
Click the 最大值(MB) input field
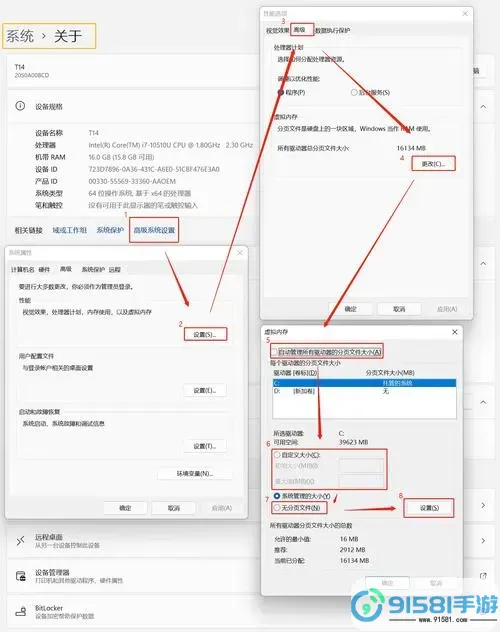point(361,481)
